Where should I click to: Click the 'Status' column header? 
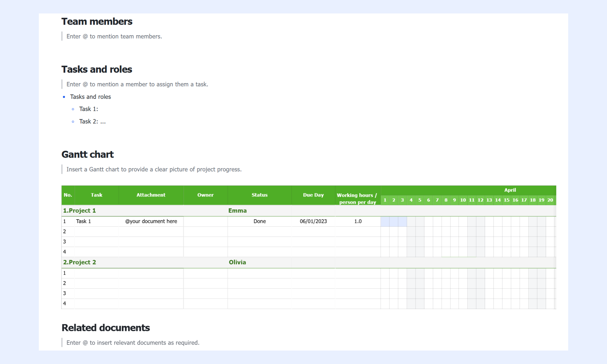(x=259, y=195)
